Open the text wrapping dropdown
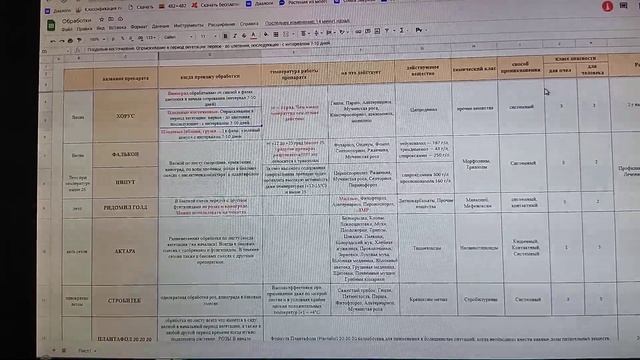Viewport: 640px width, 360px height. (x=330, y=32)
